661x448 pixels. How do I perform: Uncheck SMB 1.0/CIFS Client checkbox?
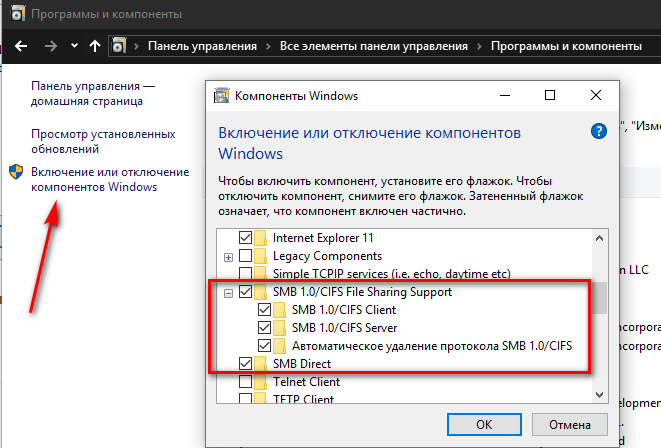(x=264, y=309)
